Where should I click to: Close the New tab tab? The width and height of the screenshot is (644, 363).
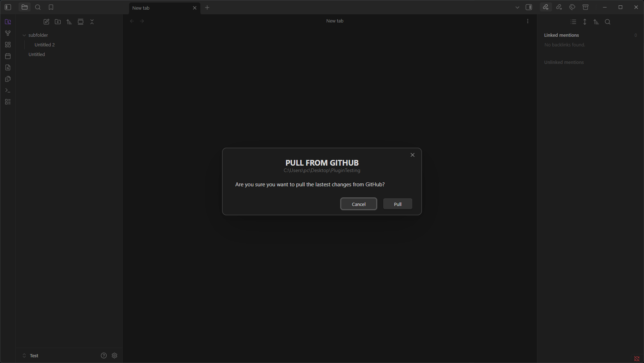195,8
